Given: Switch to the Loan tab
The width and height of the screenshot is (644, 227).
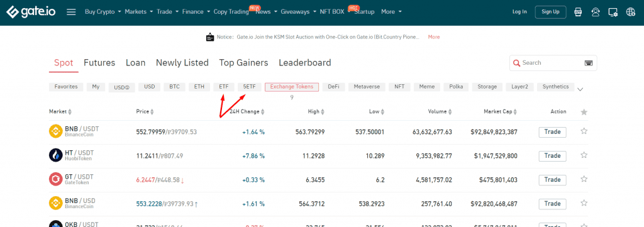Looking at the screenshot, I should (136, 63).
